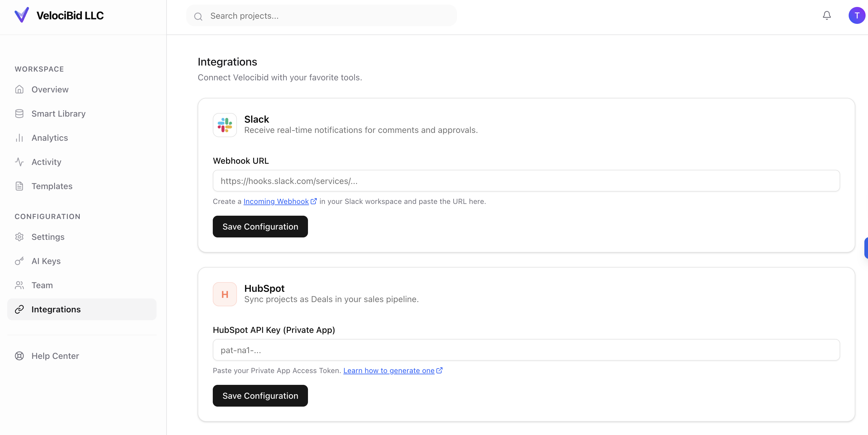Click the Overview home icon
This screenshot has height=435, width=868.
20,89
